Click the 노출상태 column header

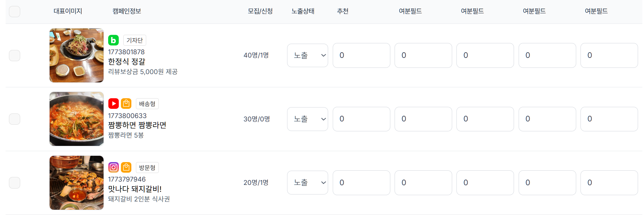[x=303, y=11]
